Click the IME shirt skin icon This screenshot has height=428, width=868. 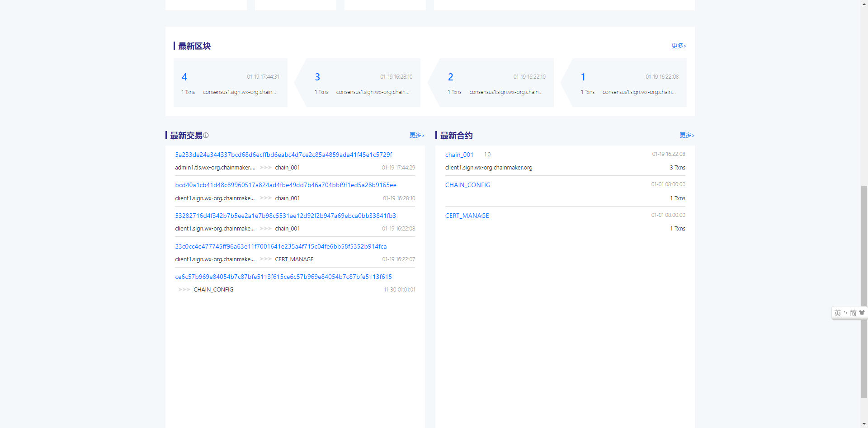point(862,312)
